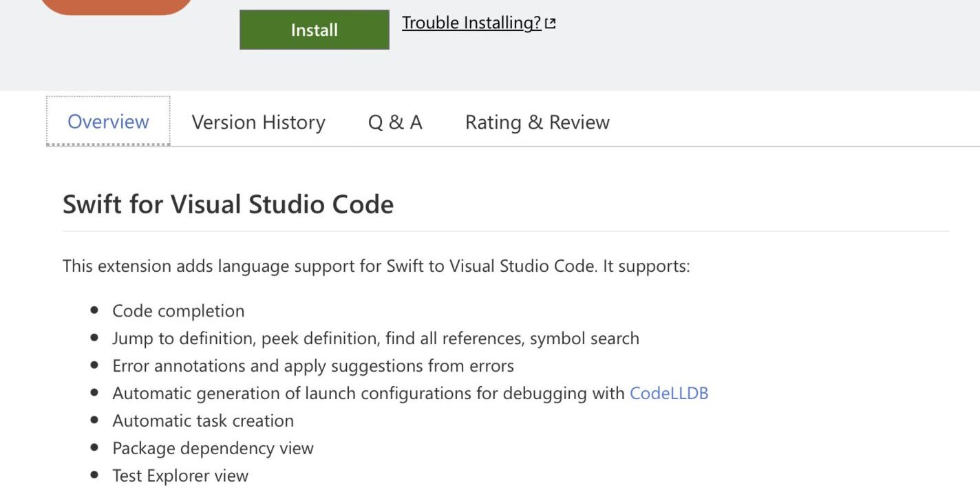Click the bullet icon before Automatic task creation
This screenshot has width=980, height=490.
coord(94,420)
